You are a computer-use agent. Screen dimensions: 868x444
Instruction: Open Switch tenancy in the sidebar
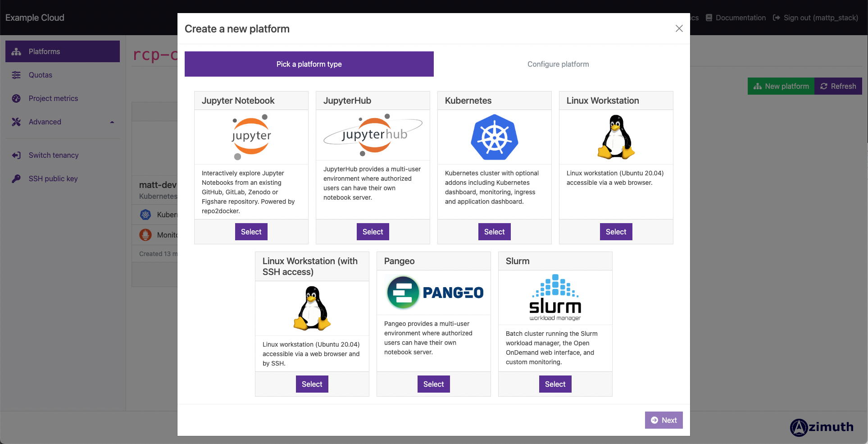[63, 155]
